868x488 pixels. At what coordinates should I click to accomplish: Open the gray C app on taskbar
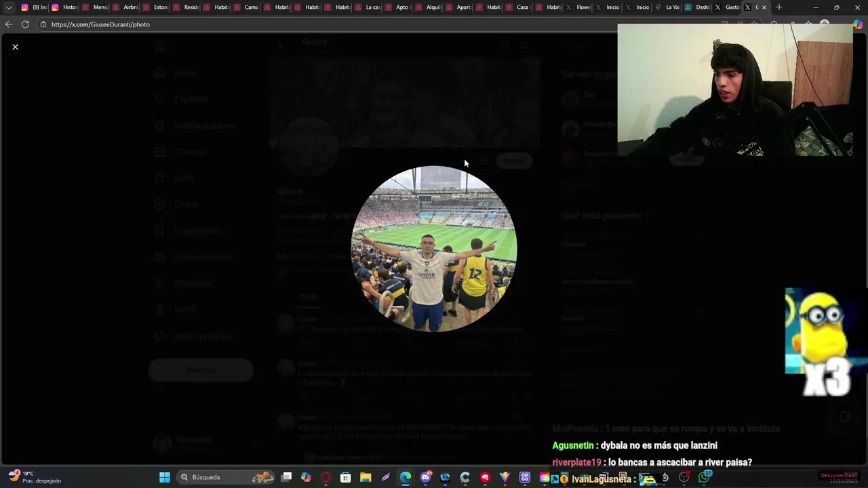click(465, 477)
